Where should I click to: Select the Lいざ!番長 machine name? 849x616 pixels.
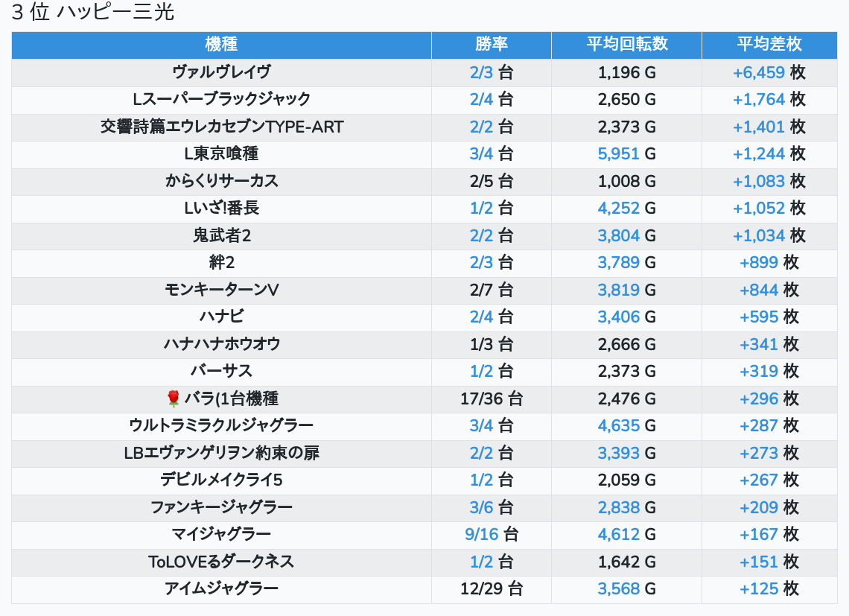(x=221, y=208)
